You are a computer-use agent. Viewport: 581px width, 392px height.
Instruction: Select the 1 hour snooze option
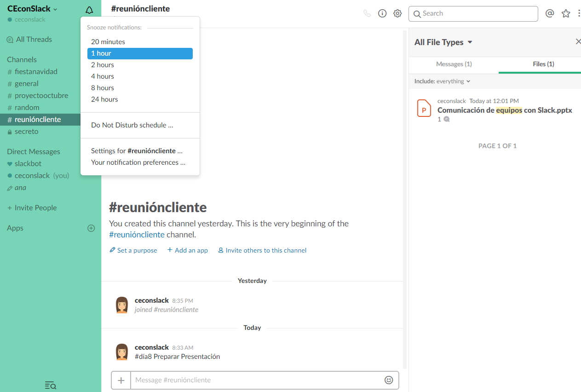[140, 53]
